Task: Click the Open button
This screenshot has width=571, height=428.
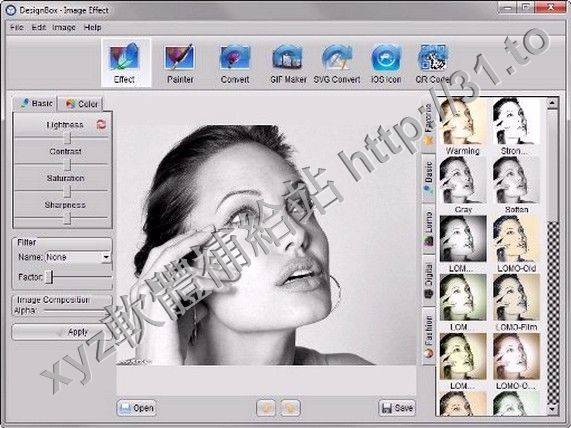Action: 136,408
